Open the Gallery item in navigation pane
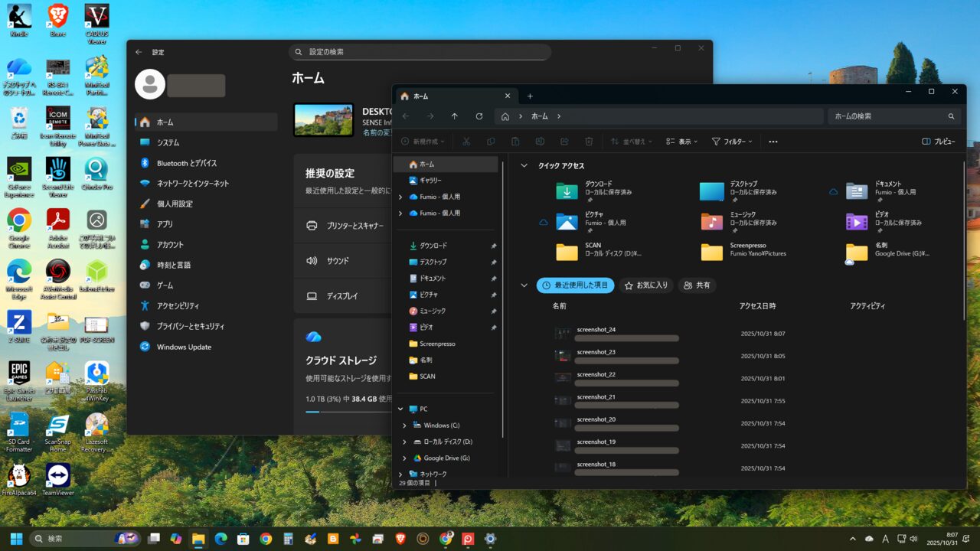 click(430, 180)
